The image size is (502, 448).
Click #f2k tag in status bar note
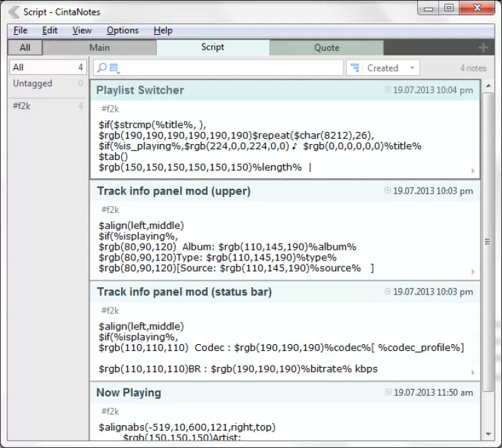point(110,311)
